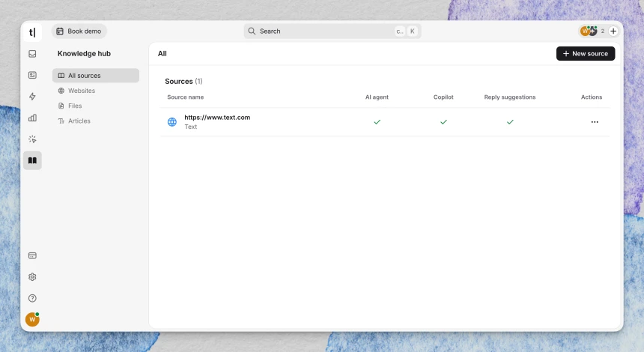The image size is (644, 352).
Task: Click the New source button
Action: tap(586, 53)
